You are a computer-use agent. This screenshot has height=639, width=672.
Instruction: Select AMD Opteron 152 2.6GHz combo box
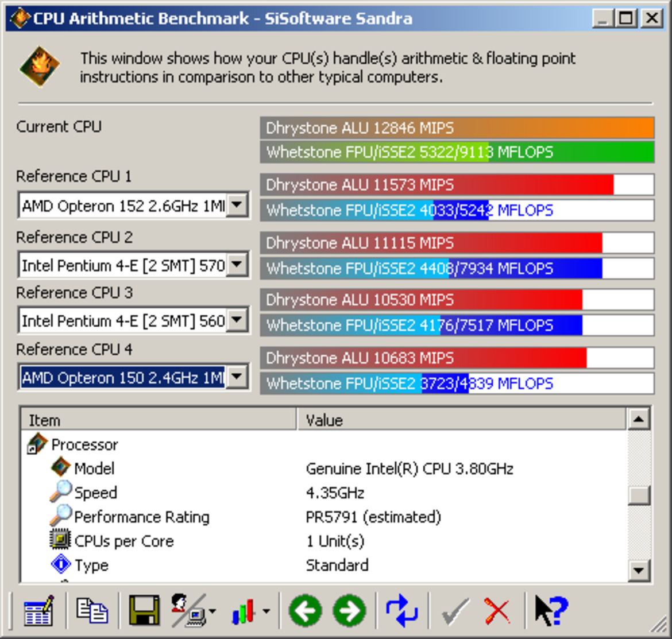(133, 206)
